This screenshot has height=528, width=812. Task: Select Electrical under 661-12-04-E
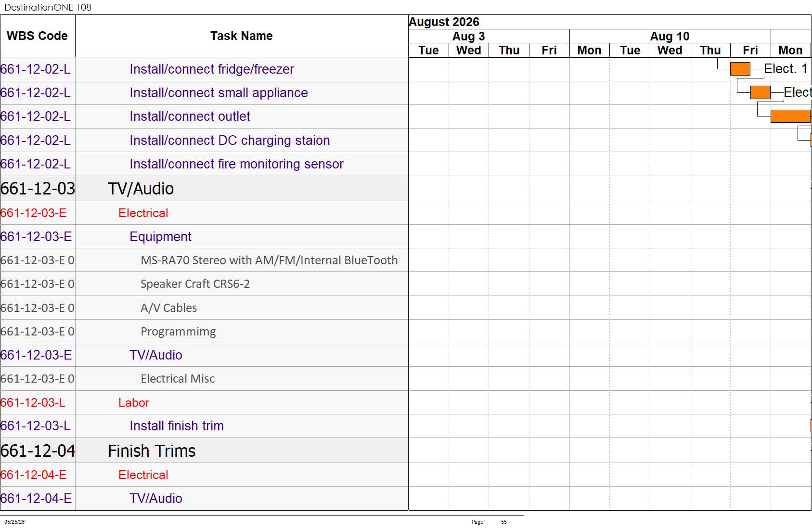tap(143, 475)
